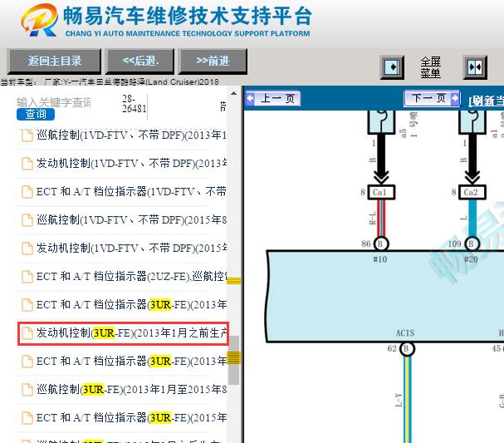Screen dimensions: 504x443
Task: Go forward with the >>前进 button
Action: point(213,61)
